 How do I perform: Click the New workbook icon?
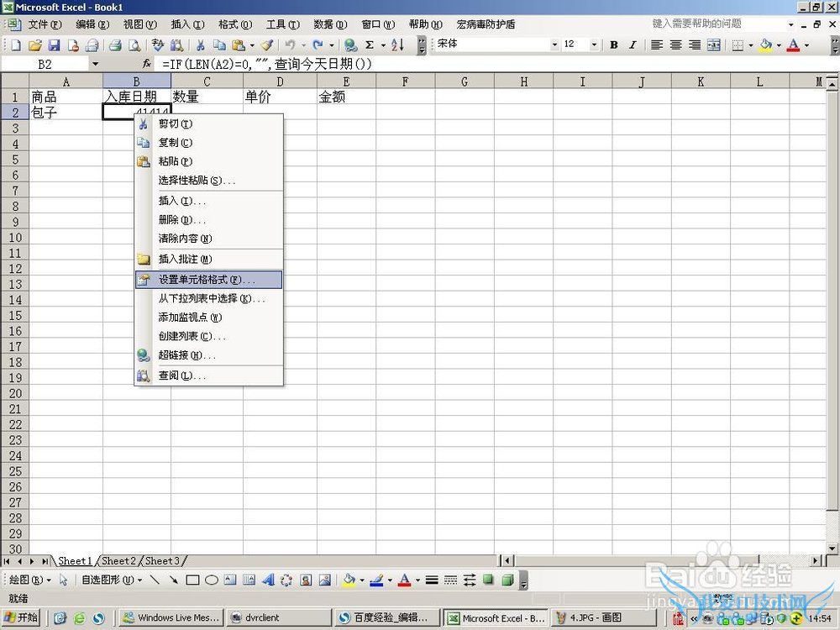tap(15, 45)
